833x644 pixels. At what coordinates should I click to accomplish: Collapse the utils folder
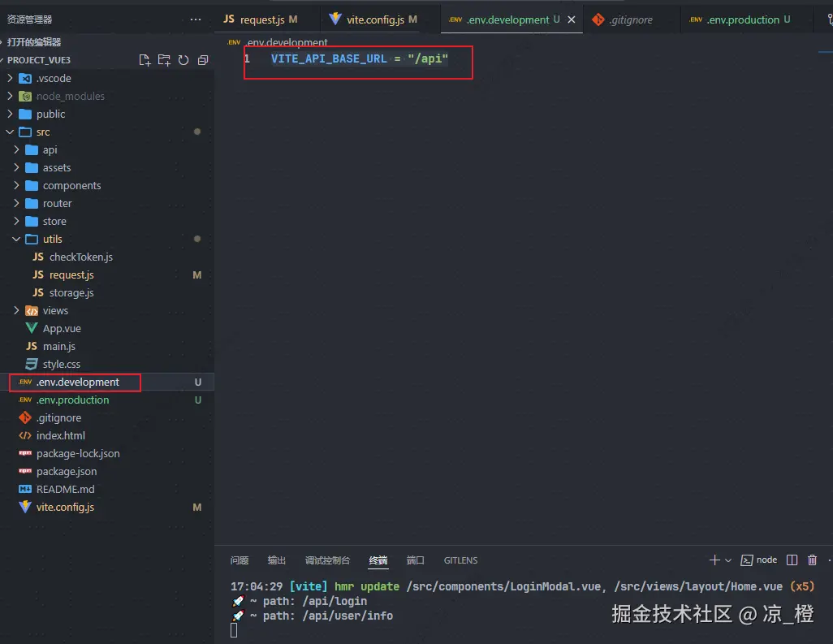tap(16, 239)
